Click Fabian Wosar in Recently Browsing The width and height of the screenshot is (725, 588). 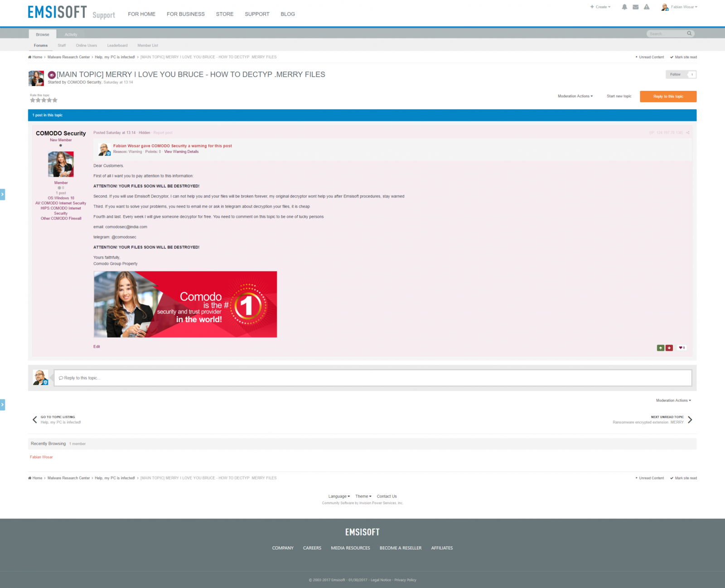click(x=41, y=457)
